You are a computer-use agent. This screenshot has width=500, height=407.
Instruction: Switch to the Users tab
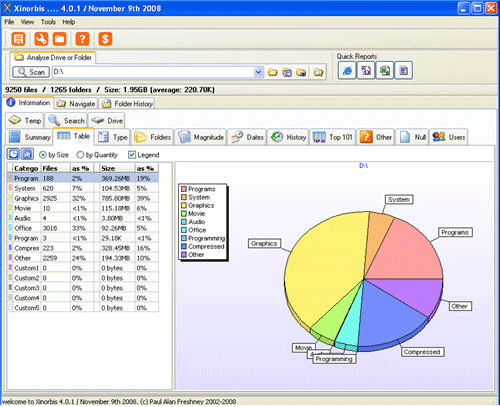(x=449, y=137)
